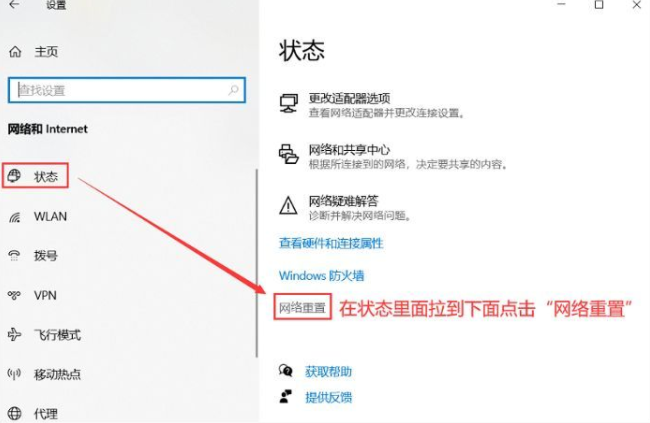The image size is (650, 423).
Task: Click the sidebar vertical scrollbar
Action: (257, 263)
